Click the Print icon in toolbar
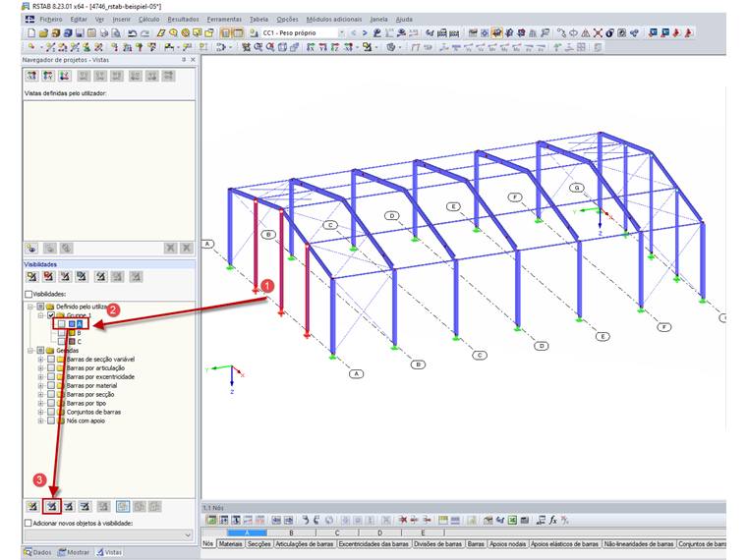The image size is (747, 560). click(x=103, y=32)
